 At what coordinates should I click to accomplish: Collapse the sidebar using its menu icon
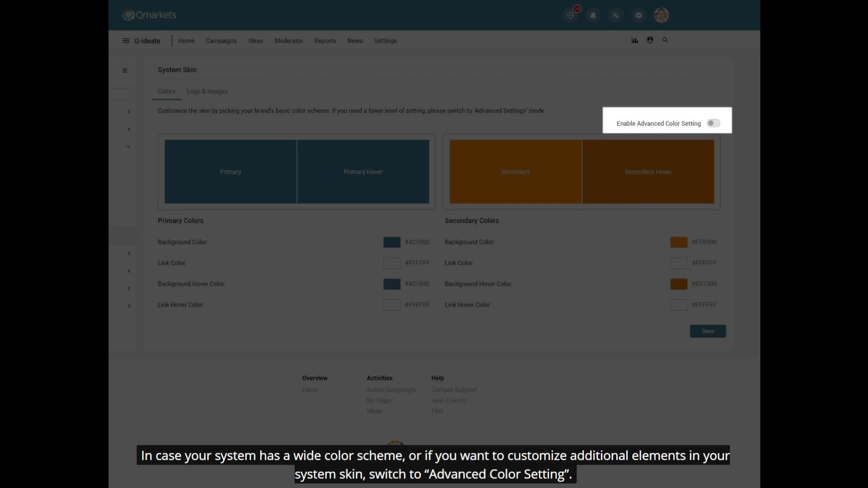click(125, 70)
